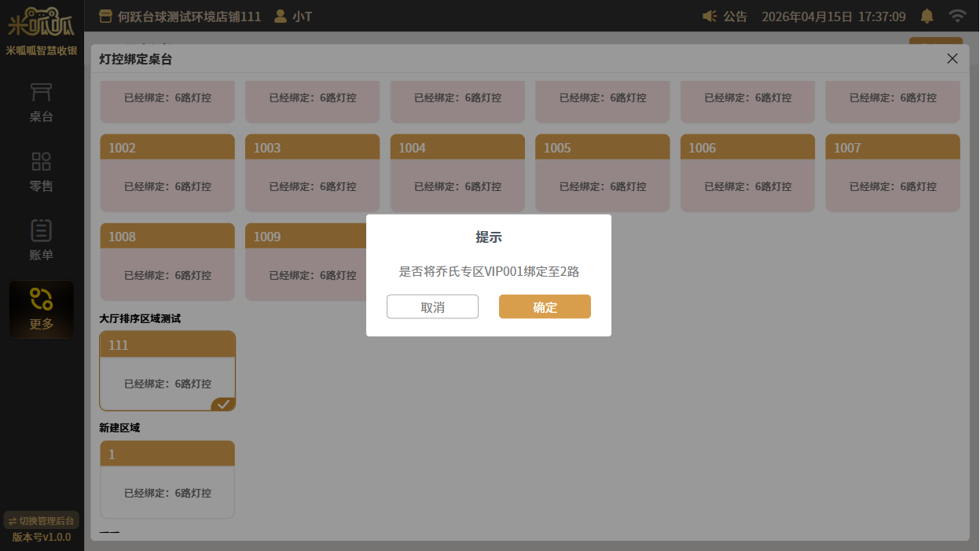
Task: Click the user avatar icon for 小T
Action: point(279,17)
